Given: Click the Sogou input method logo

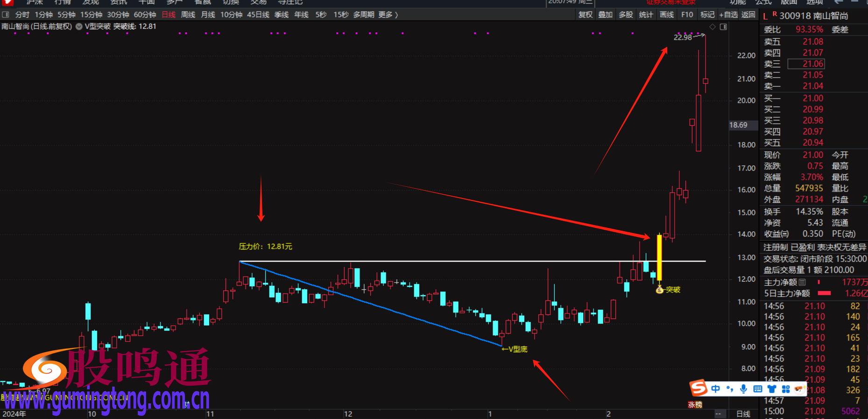Looking at the screenshot, I should pos(699,388).
